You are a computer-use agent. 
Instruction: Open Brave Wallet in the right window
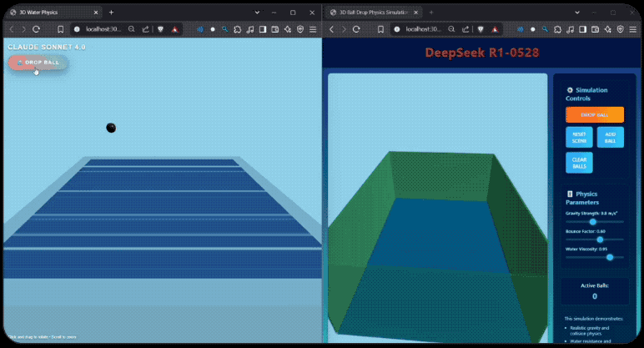(595, 29)
